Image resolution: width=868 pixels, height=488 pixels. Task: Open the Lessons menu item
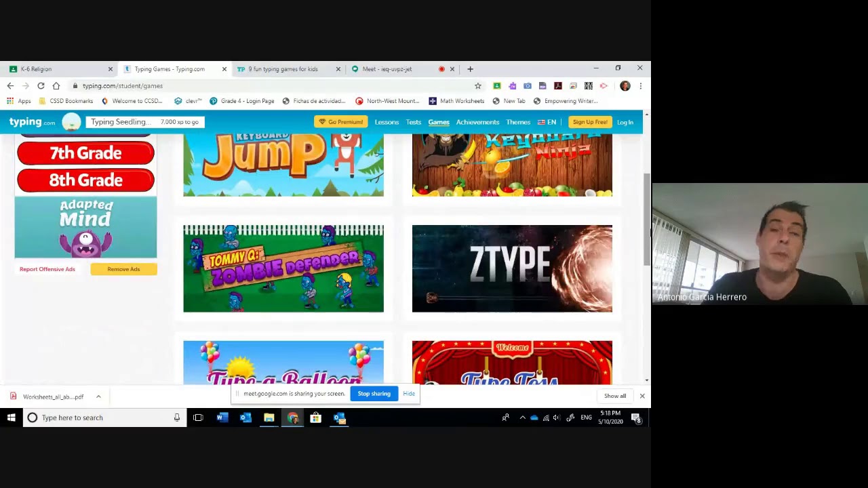(387, 122)
